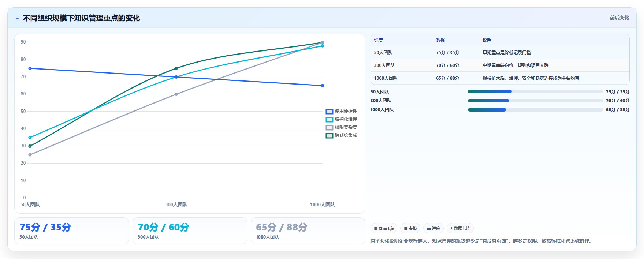Click the 说明 table column header

[x=487, y=40]
